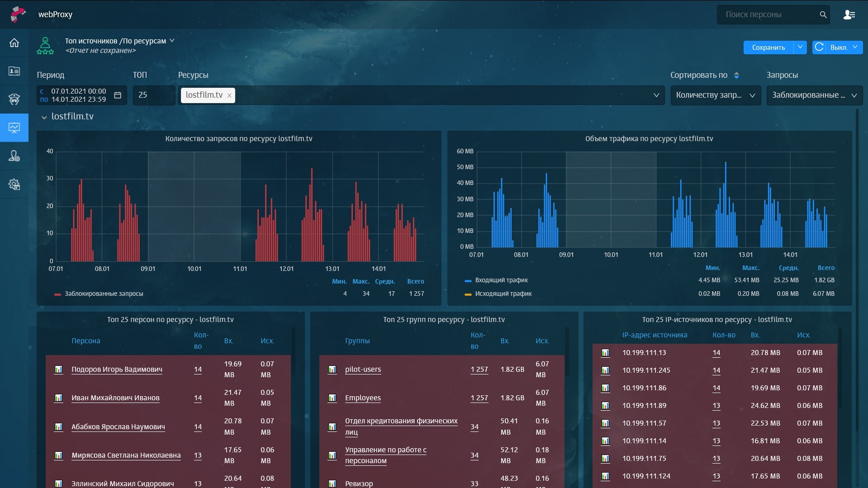Click chart icon next to 10.199.111.13
Screen dimensions: 868x488
tap(605, 353)
